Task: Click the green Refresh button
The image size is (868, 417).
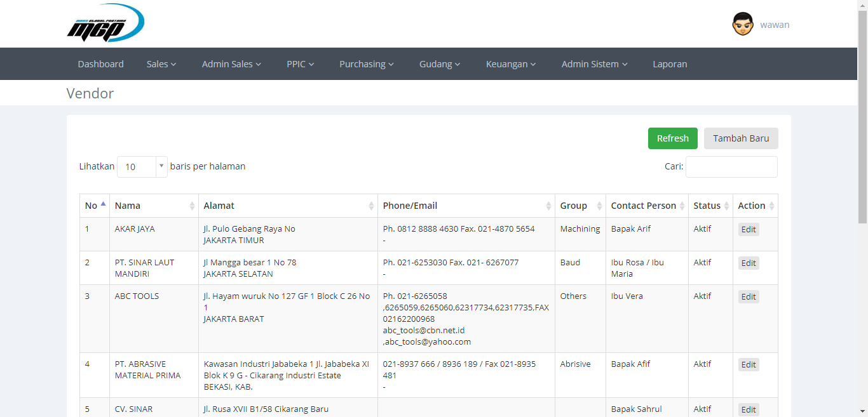Action: 673,138
